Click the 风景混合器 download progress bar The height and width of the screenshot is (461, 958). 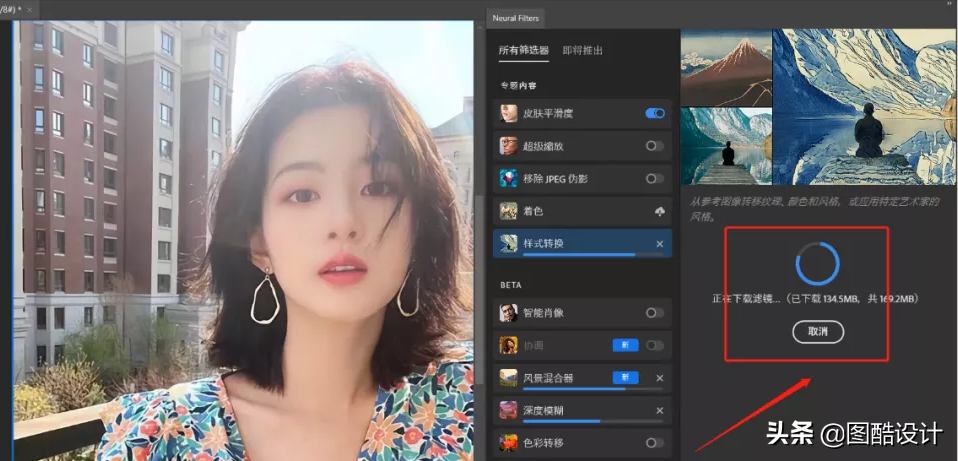[593, 388]
